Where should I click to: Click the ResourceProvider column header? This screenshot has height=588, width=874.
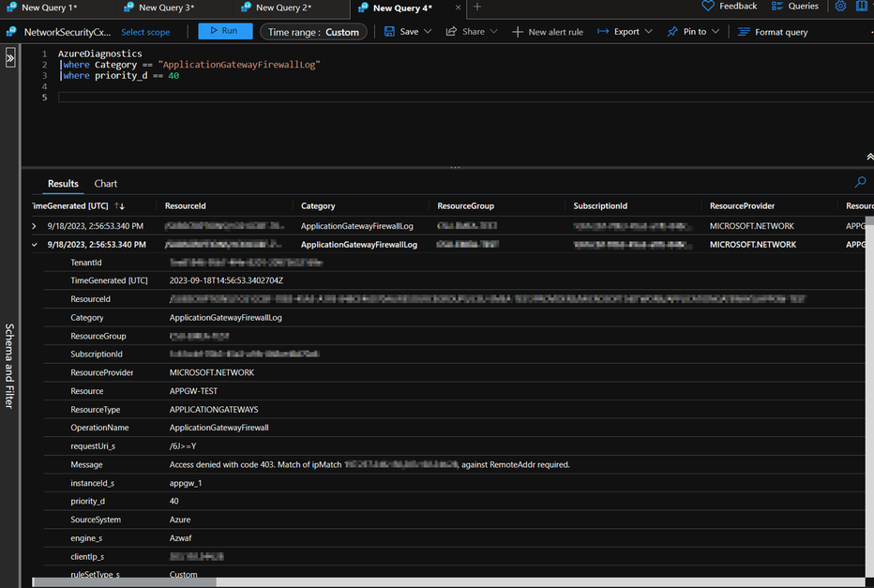pyautogui.click(x=742, y=206)
